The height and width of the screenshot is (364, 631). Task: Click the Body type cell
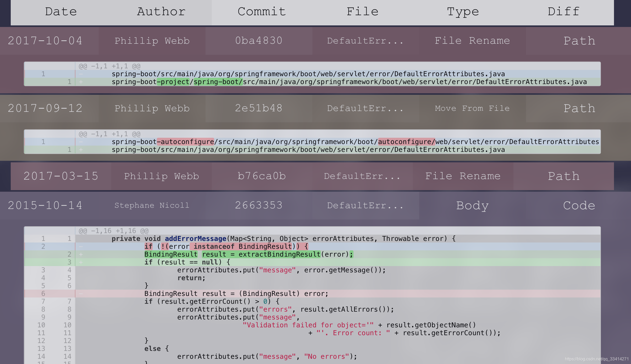pyautogui.click(x=472, y=206)
